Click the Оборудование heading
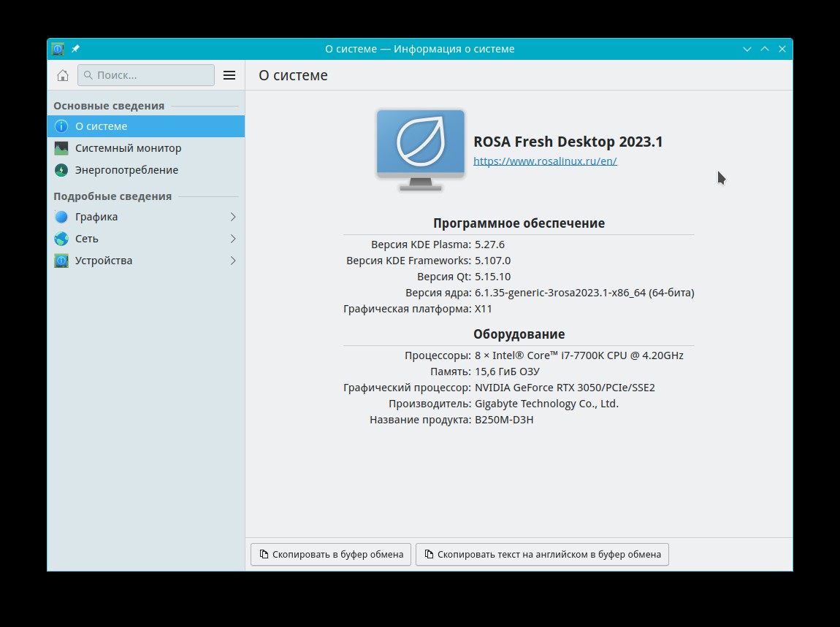 [519, 334]
